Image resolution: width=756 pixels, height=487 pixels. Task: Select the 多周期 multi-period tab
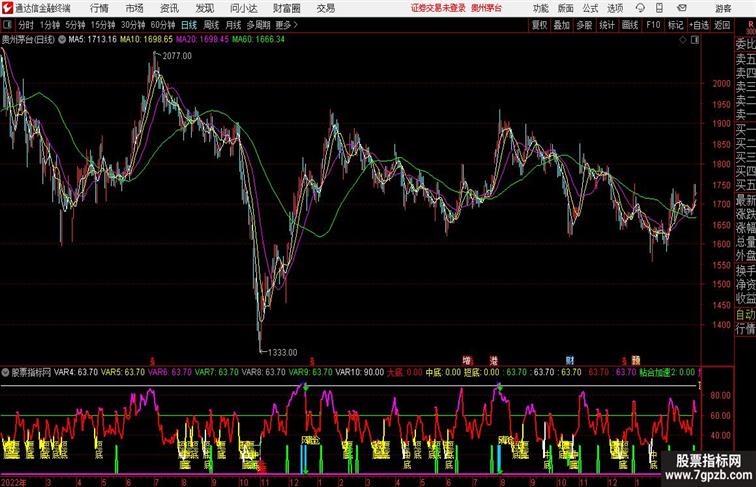coord(258,25)
